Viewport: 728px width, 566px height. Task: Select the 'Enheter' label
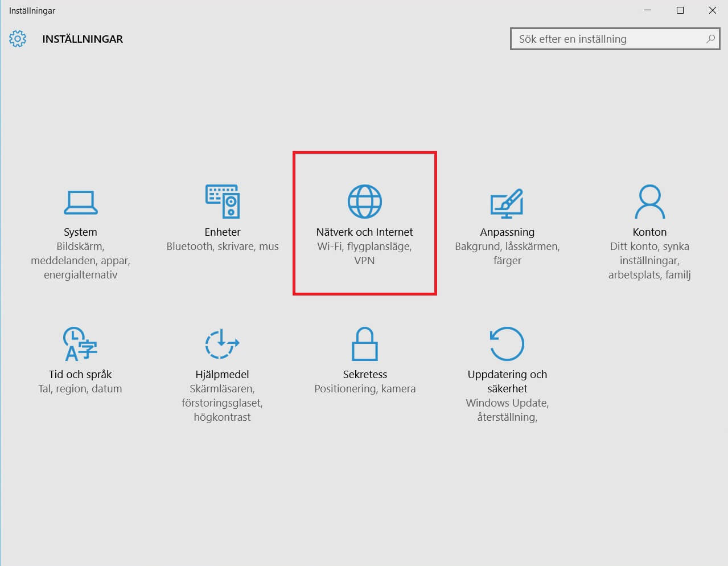point(223,232)
